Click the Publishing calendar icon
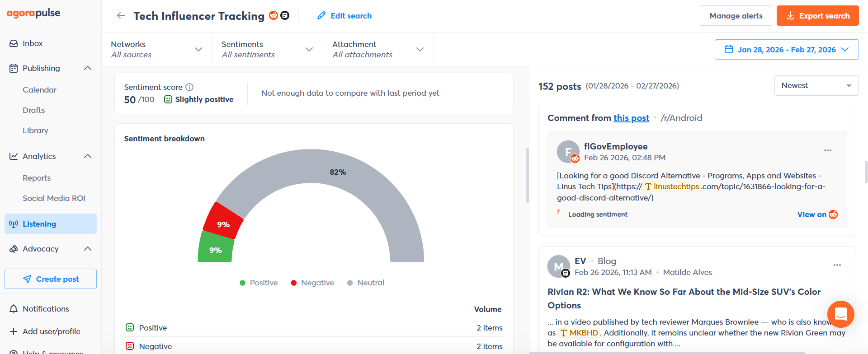The image size is (868, 354). click(14, 68)
